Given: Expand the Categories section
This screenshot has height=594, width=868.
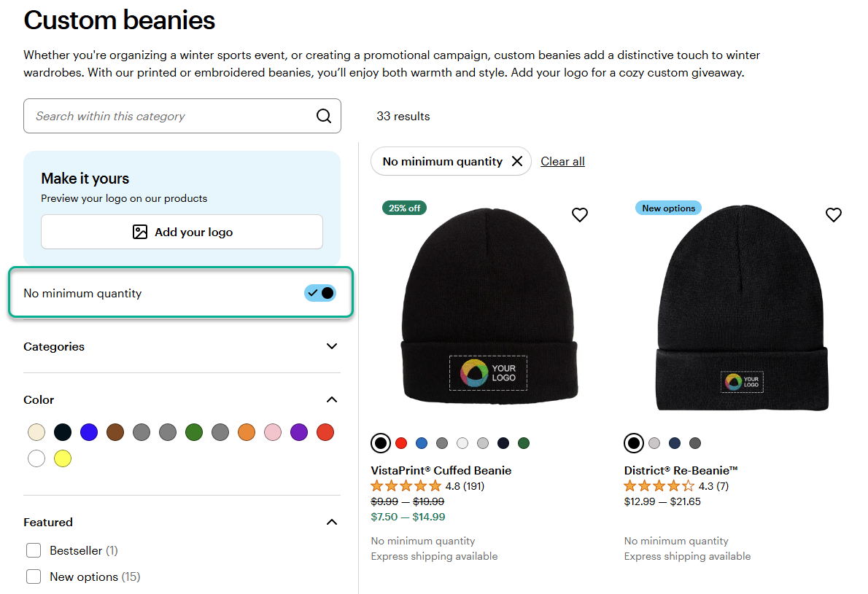Looking at the screenshot, I should coord(182,346).
